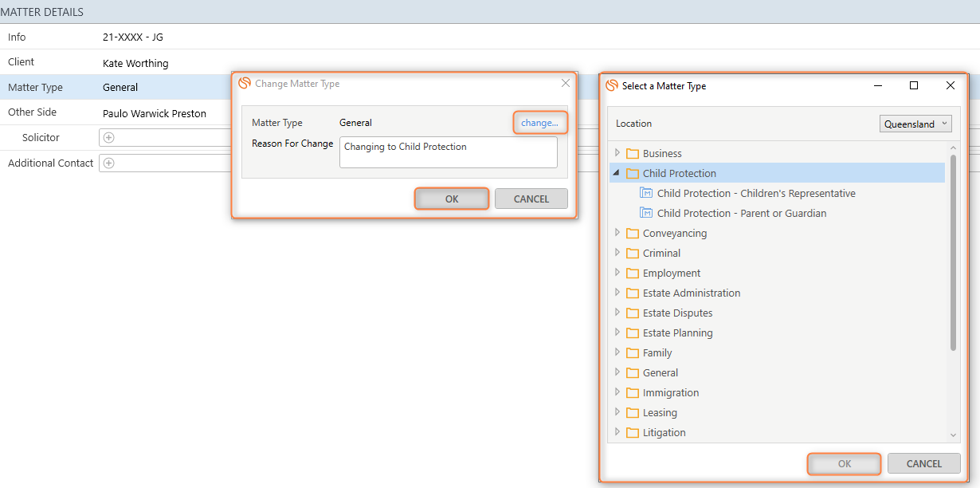Click the Estate Planning folder icon
The width and height of the screenshot is (980, 488).
(x=633, y=333)
